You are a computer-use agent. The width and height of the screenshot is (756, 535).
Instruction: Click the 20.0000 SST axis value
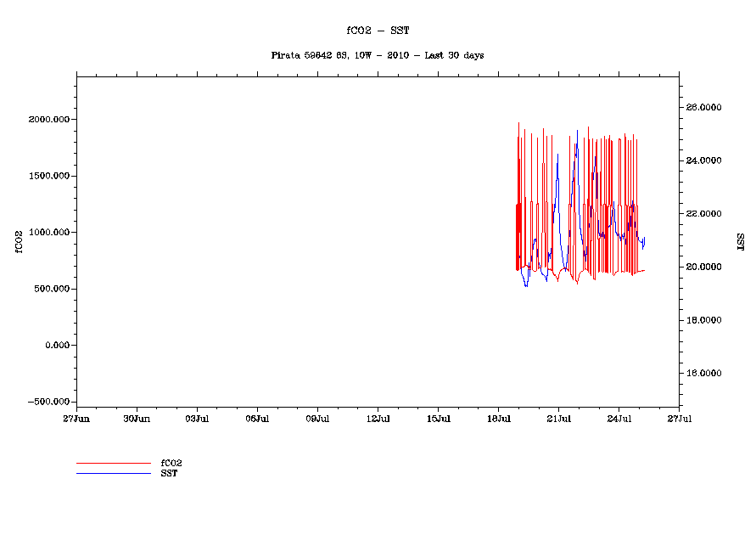pyautogui.click(x=703, y=267)
